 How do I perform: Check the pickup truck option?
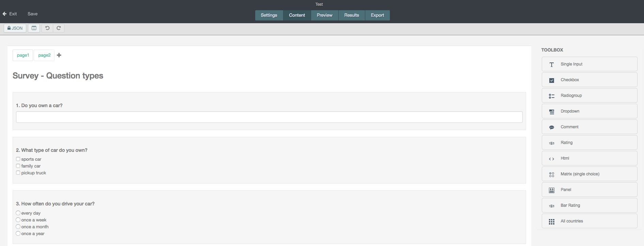[x=18, y=173]
